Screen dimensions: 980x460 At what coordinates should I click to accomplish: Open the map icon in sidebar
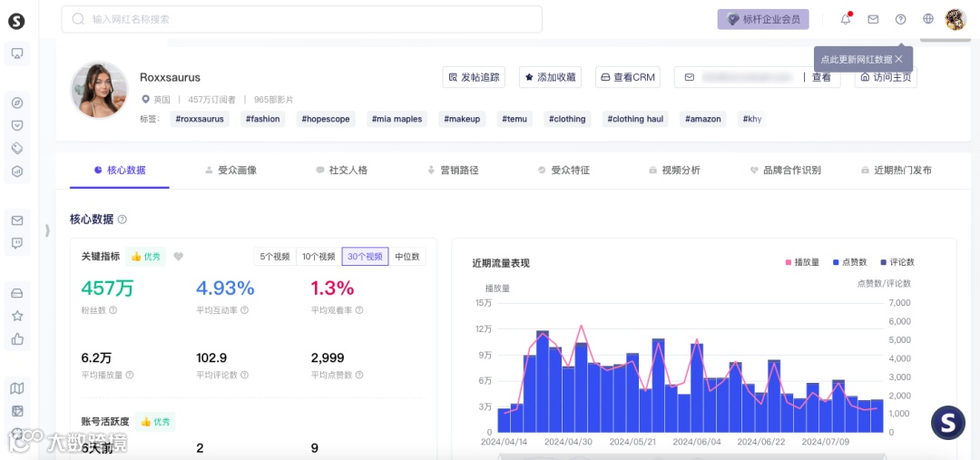(17, 388)
